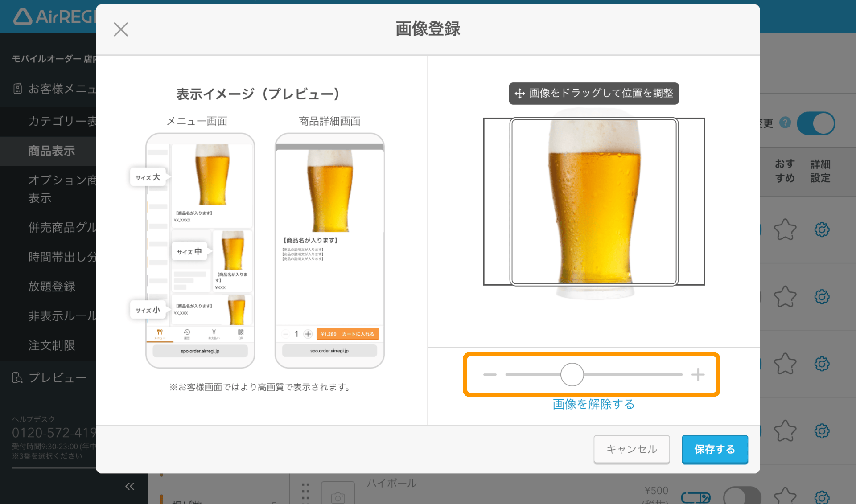Click the fourth row's star icon
856x504 pixels.
[785, 431]
